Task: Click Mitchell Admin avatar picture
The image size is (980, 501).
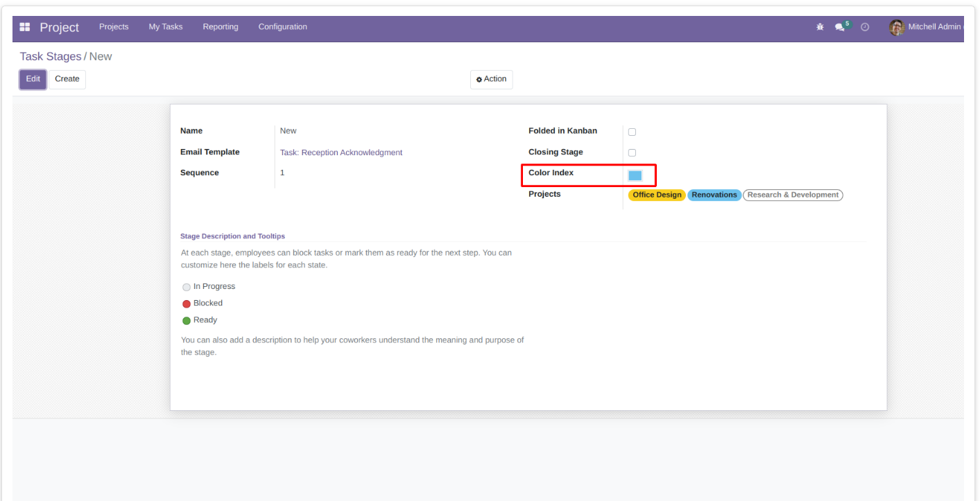Action: click(x=897, y=27)
